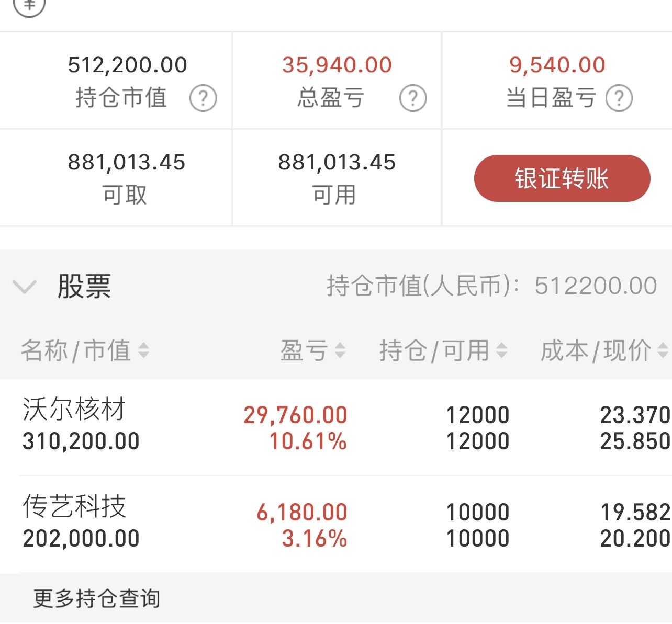This screenshot has height=624, width=672.
Task: Open 更多持仓查询 link
Action: click(x=97, y=598)
